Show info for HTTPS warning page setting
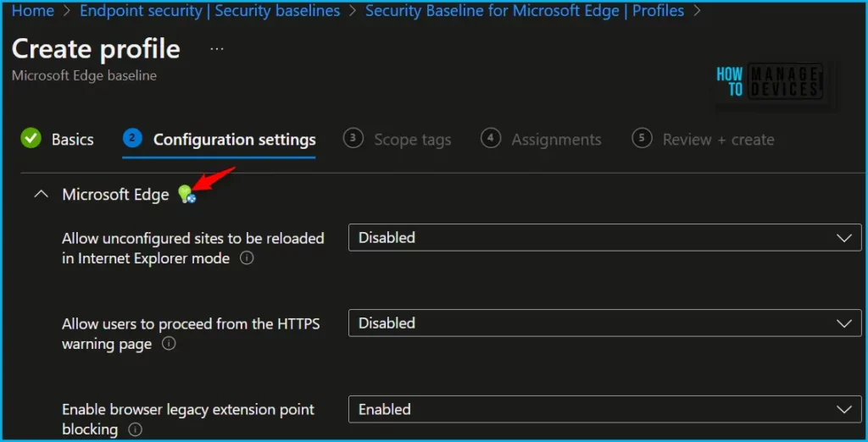 click(x=169, y=344)
